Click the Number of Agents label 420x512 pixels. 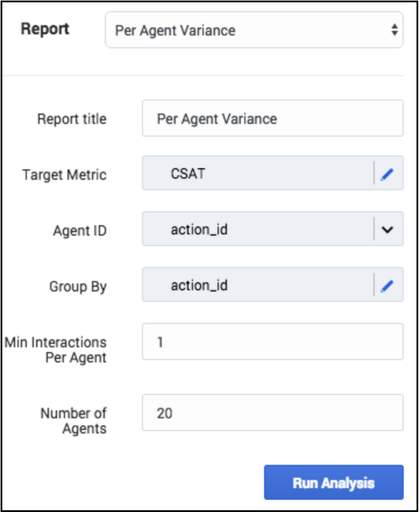click(73, 421)
